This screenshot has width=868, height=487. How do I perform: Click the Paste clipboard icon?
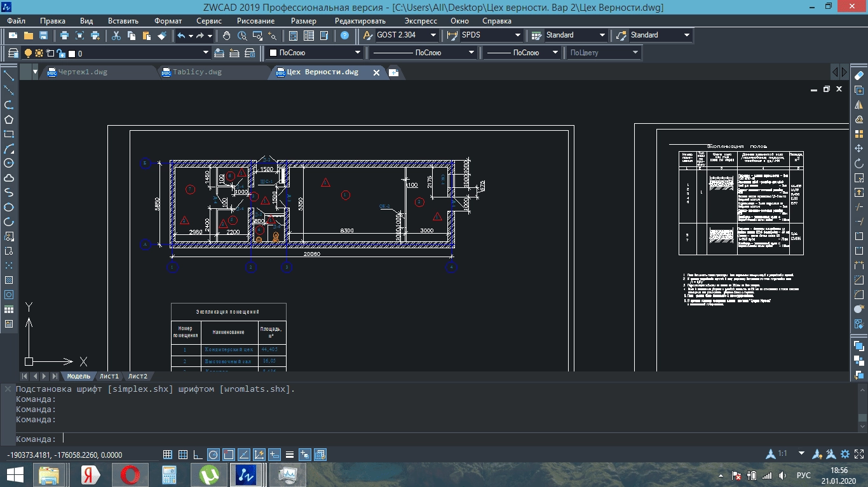pyautogui.click(x=147, y=36)
